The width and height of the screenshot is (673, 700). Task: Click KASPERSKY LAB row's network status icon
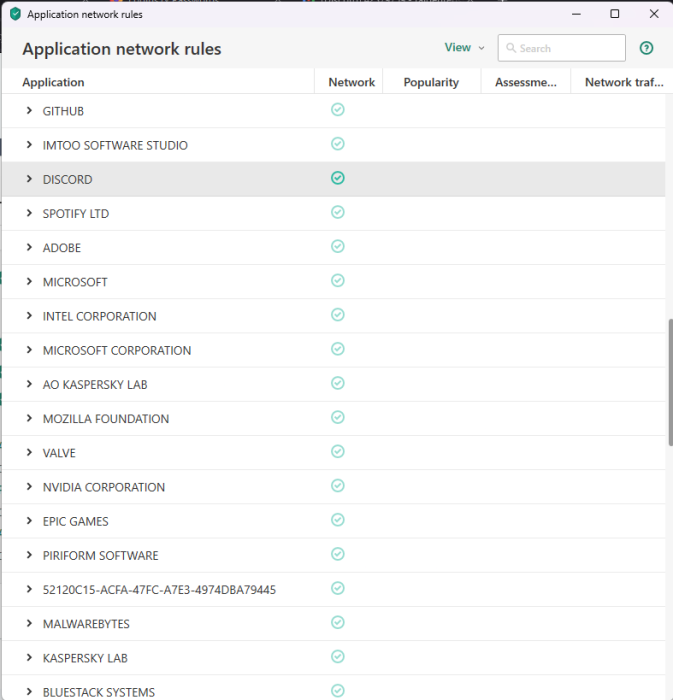(x=338, y=657)
